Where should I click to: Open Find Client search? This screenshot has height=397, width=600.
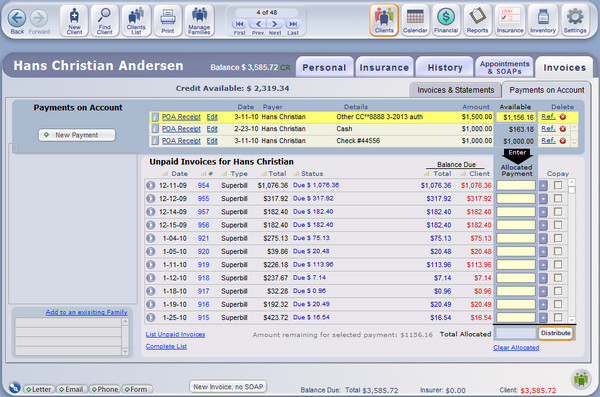(104, 21)
